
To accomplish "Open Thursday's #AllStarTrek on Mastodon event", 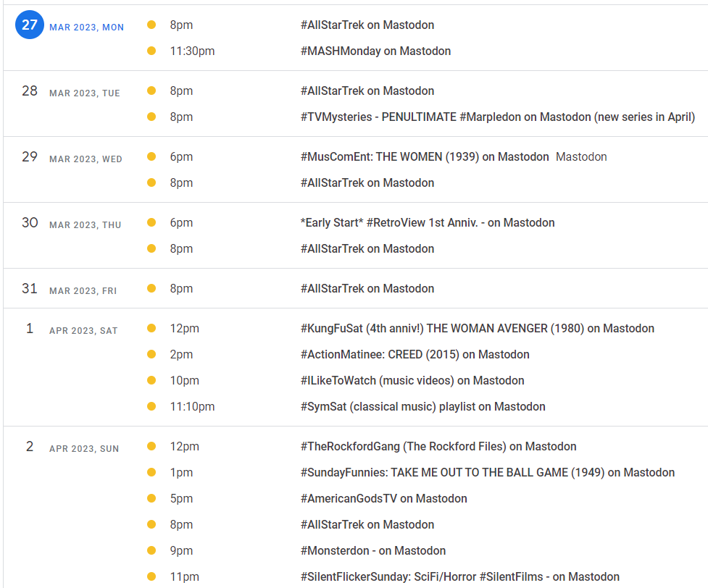I will pos(367,248).
